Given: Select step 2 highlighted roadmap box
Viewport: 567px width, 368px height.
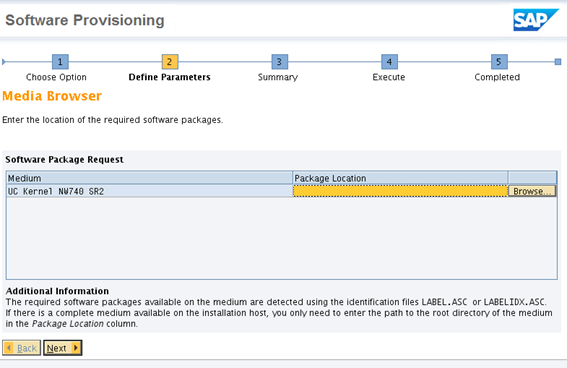Looking at the screenshot, I should tap(170, 62).
